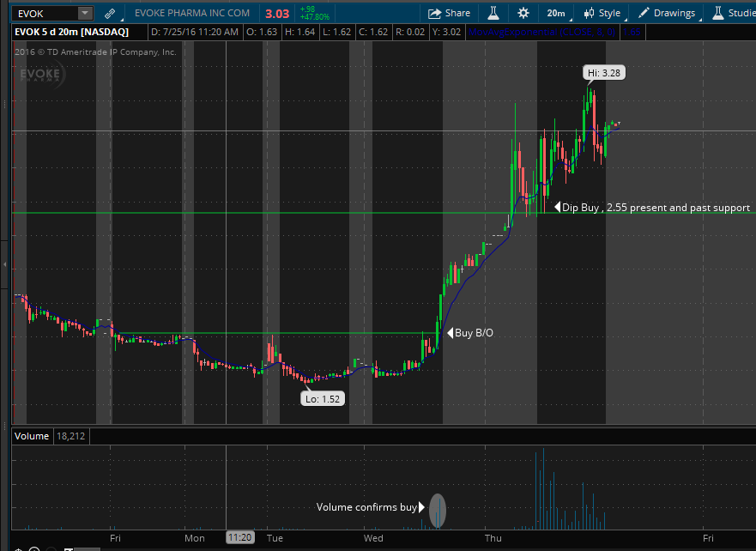Image resolution: width=756 pixels, height=551 pixels.
Task: Click the Thu label on time axis
Action: tap(493, 538)
